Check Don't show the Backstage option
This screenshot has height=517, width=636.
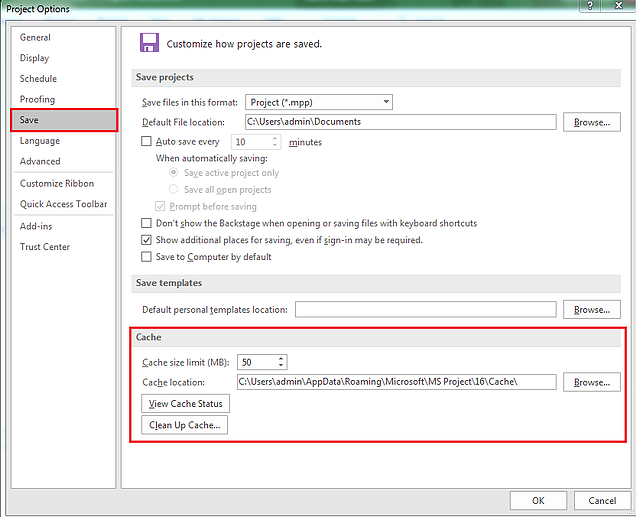coord(146,223)
